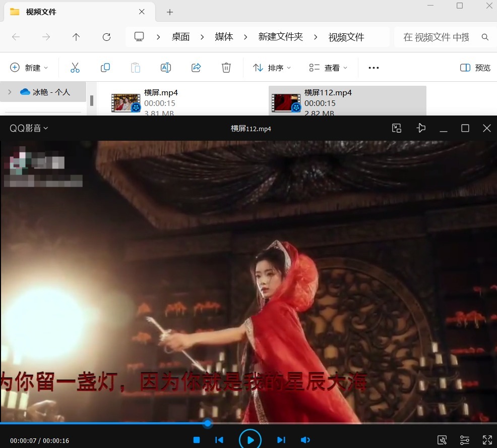Maximize the QQ影音 player window

click(465, 128)
